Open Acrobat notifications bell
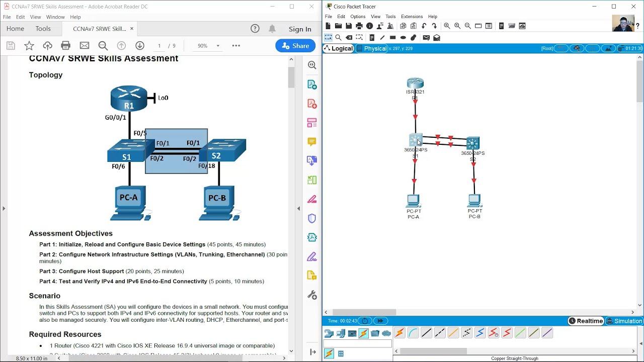644x362 pixels. [272, 29]
